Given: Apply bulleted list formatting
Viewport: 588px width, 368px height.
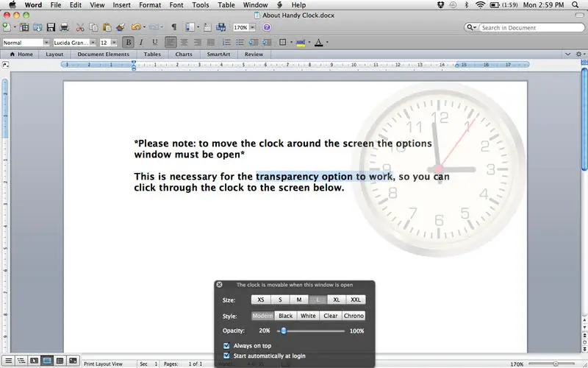Looking at the screenshot, I should click(x=240, y=43).
